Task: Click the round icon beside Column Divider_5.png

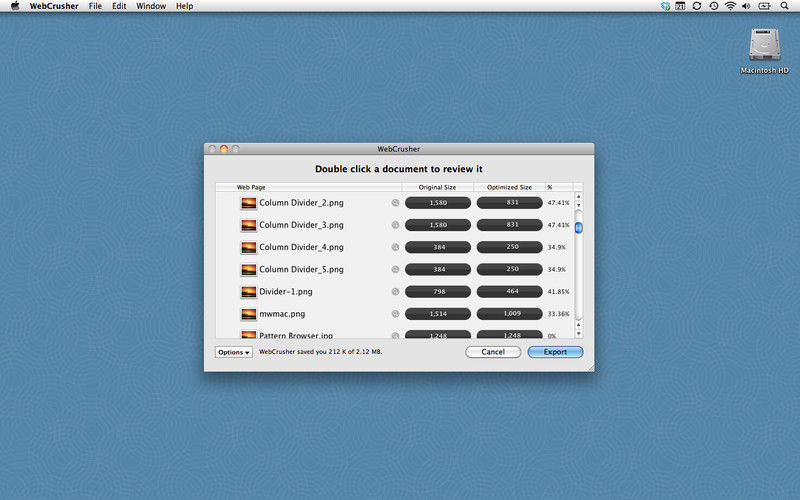Action: (x=395, y=269)
